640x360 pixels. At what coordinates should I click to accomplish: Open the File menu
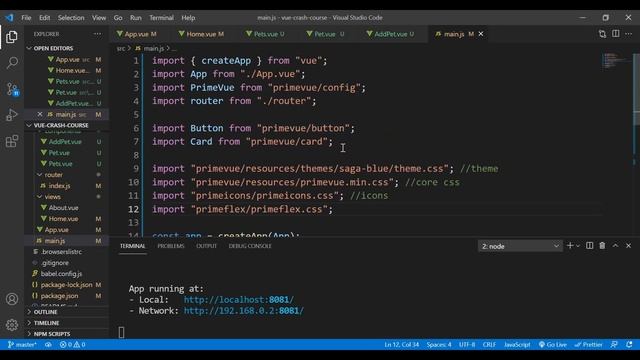click(x=26, y=18)
